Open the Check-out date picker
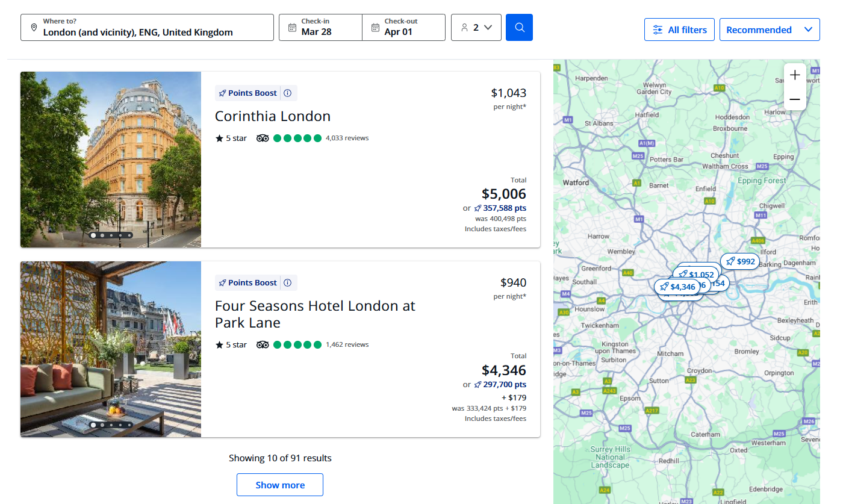 403,28
